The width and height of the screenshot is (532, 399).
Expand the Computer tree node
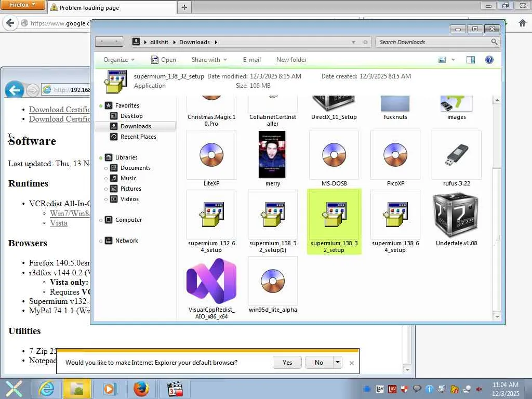[x=101, y=220]
